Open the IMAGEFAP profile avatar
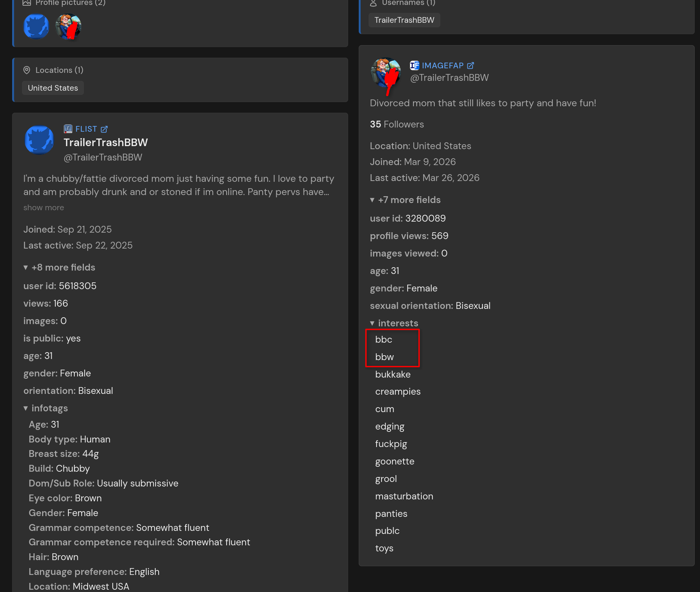 point(386,73)
